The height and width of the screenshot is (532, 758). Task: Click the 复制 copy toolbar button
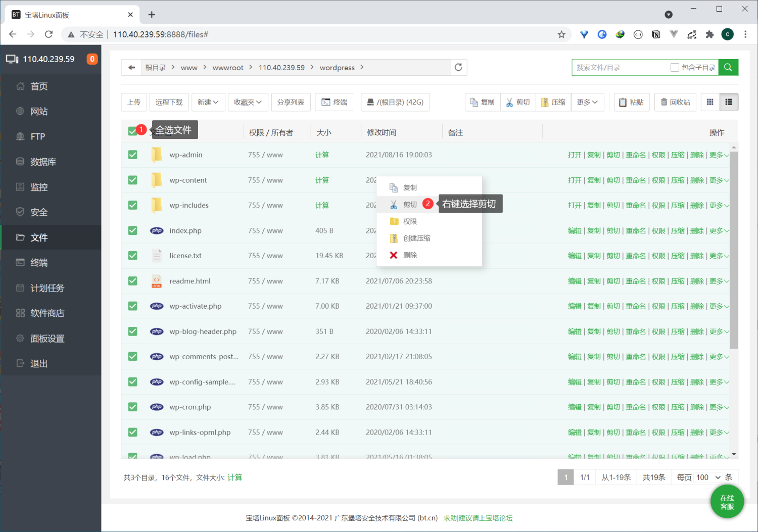click(483, 102)
